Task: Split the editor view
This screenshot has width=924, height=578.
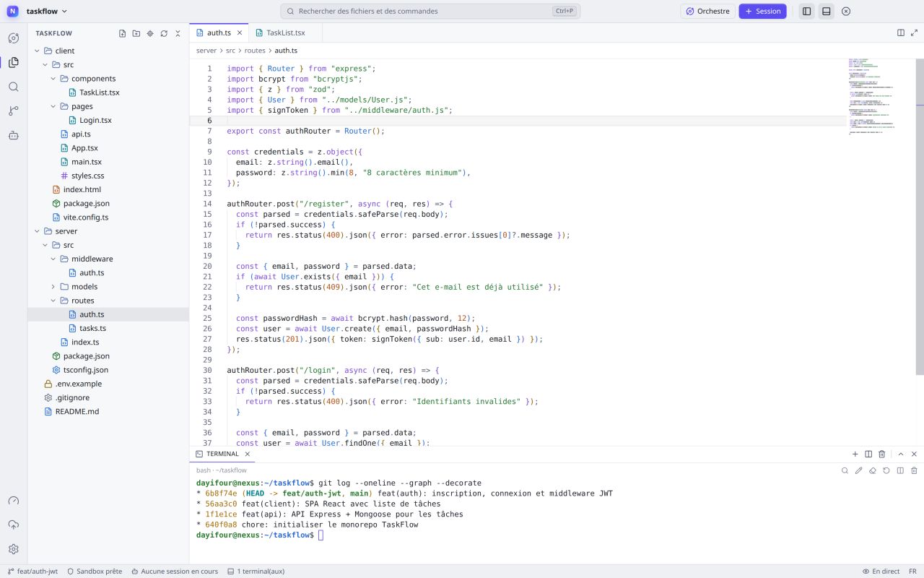Action: [x=901, y=33]
